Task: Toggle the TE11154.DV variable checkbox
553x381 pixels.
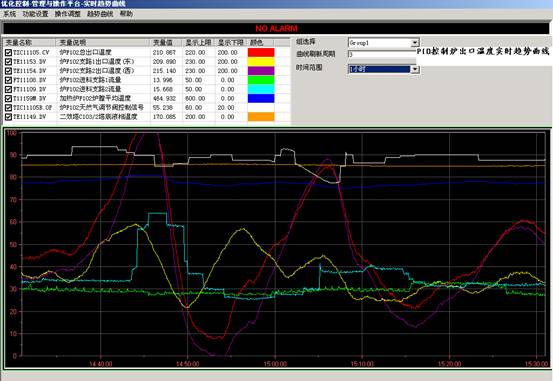Action: [8, 71]
